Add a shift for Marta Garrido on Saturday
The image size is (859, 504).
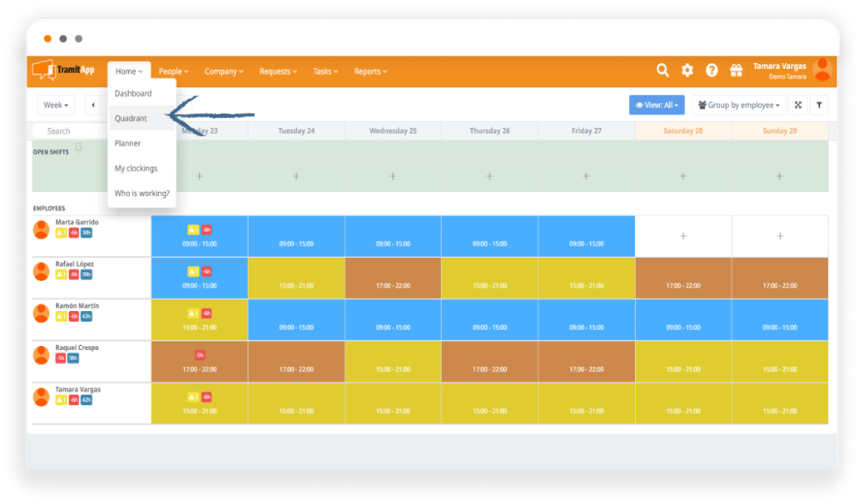(x=683, y=236)
